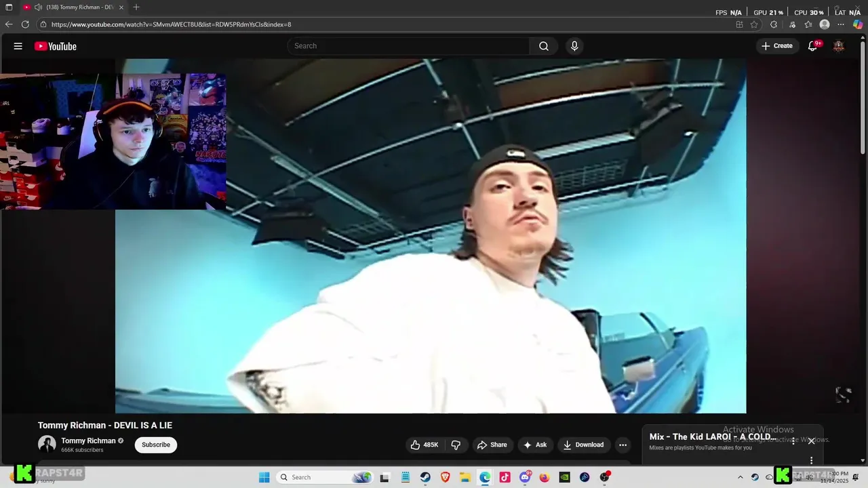Screen dimensions: 868x488
Task: Launch Steam from the taskbar
Action: point(425,477)
